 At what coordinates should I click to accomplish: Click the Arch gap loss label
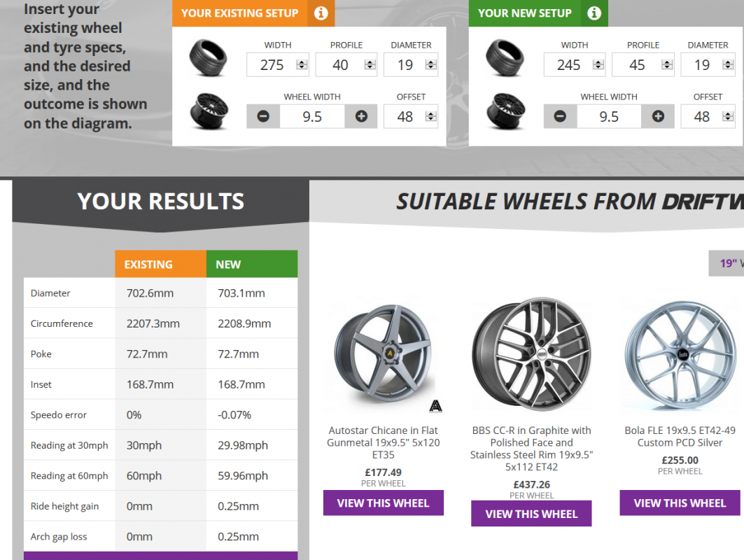click(x=59, y=537)
